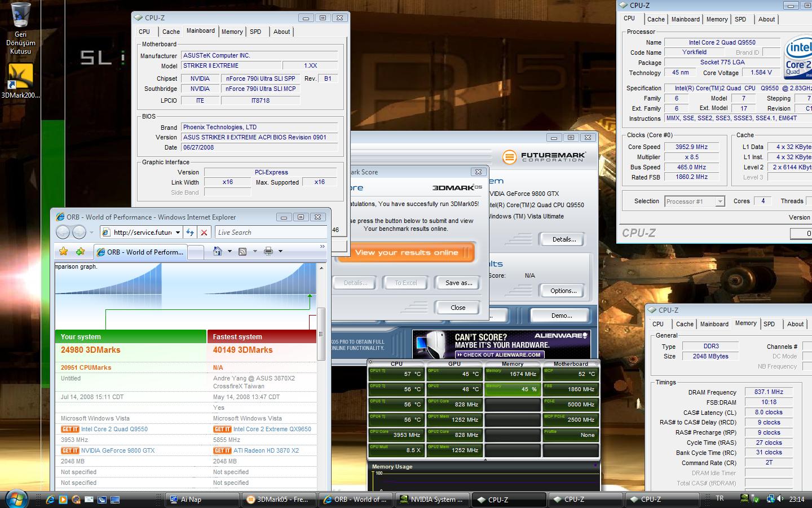Open the RSS feeds dropdown arrow
Image resolution: width=812 pixels, height=508 pixels.
(x=255, y=251)
